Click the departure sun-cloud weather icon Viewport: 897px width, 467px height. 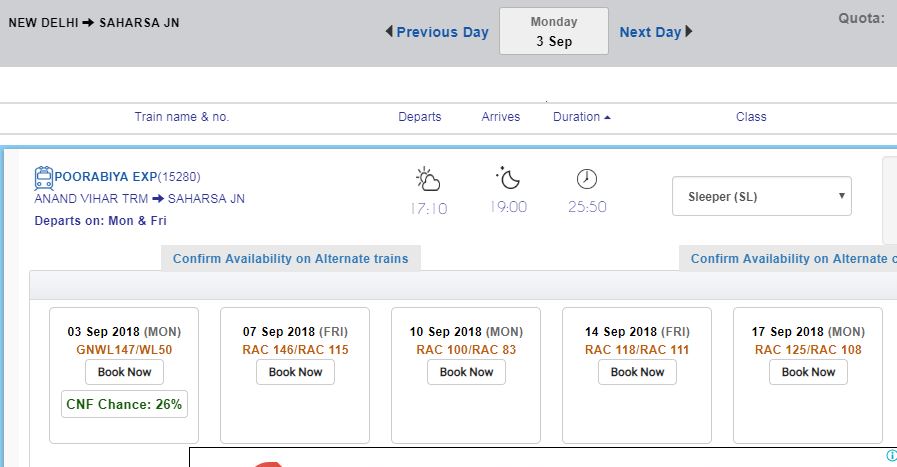(428, 180)
